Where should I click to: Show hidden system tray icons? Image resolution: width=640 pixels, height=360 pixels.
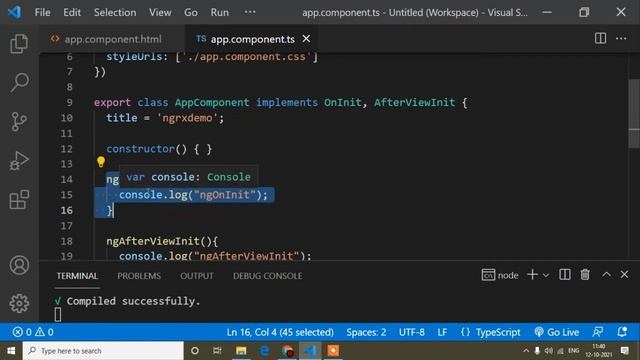pos(526,351)
